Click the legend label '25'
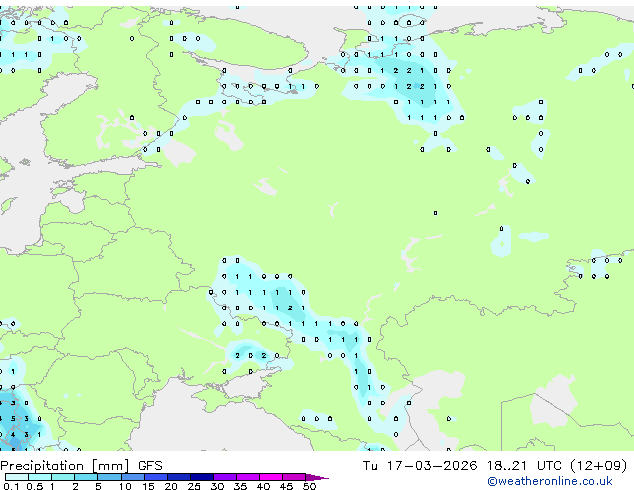Viewport: 634px width, 490px height. [194, 486]
